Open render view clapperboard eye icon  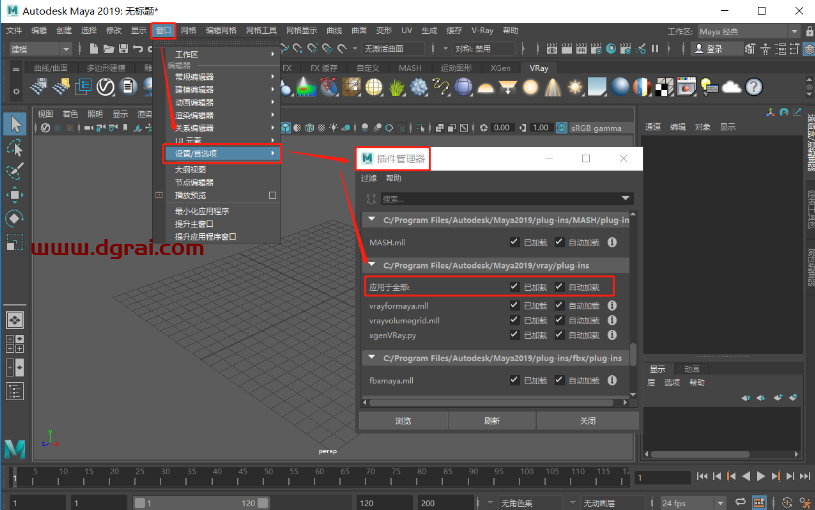coord(552,49)
